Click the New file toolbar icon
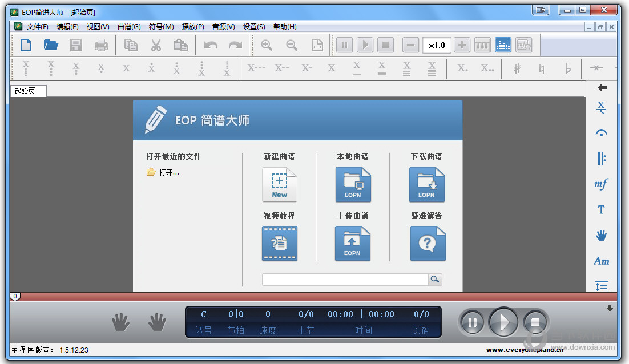Image resolution: width=629 pixels, height=364 pixels. [26, 45]
